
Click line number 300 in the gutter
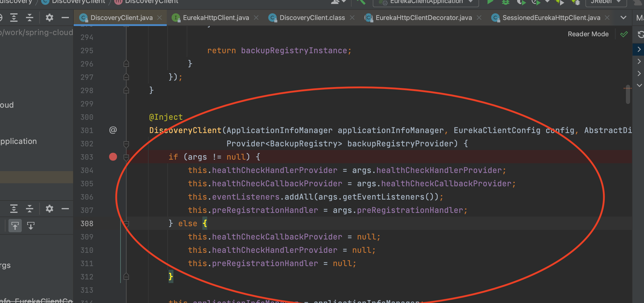click(x=87, y=117)
